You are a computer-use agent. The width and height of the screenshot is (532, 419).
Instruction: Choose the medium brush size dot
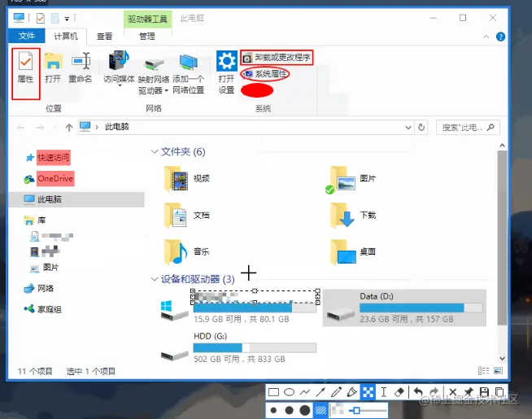(289, 411)
